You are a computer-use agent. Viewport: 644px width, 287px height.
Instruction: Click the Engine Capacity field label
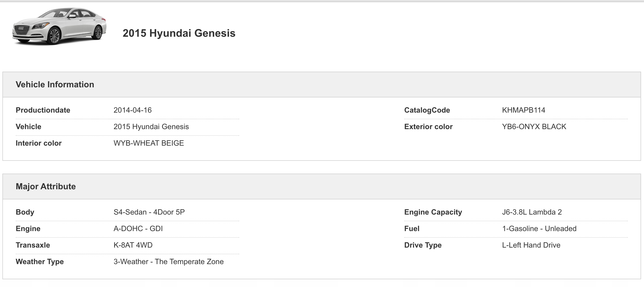433,212
